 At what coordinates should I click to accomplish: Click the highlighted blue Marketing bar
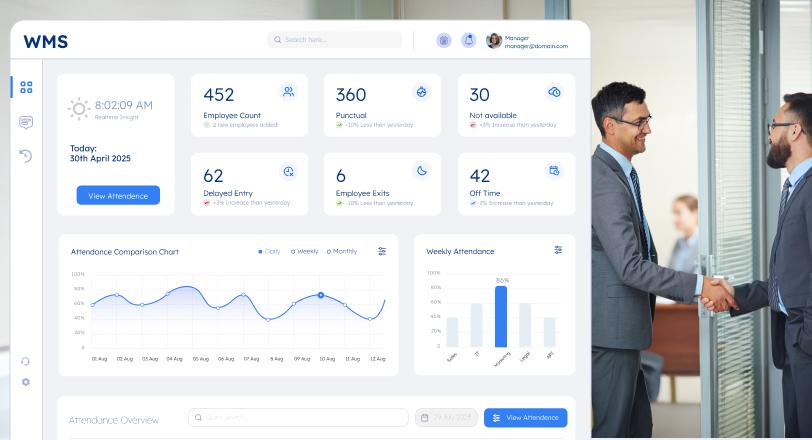(501, 316)
